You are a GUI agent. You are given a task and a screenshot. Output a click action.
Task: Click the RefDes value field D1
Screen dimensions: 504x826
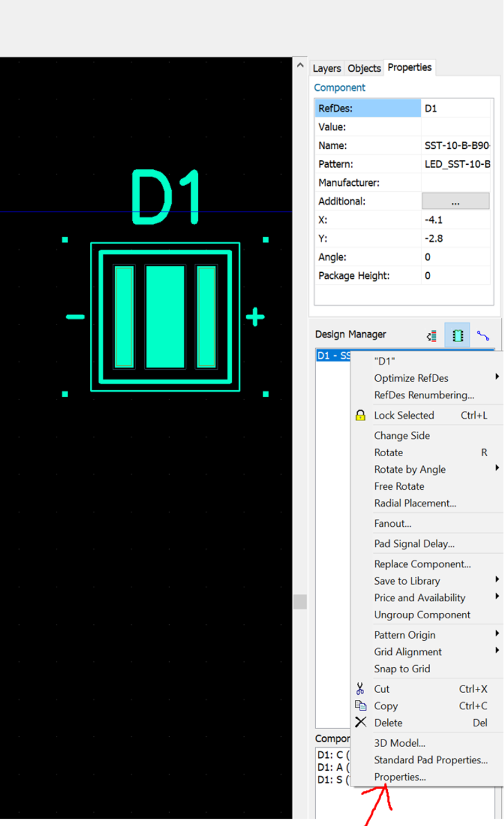pyautogui.click(x=456, y=108)
